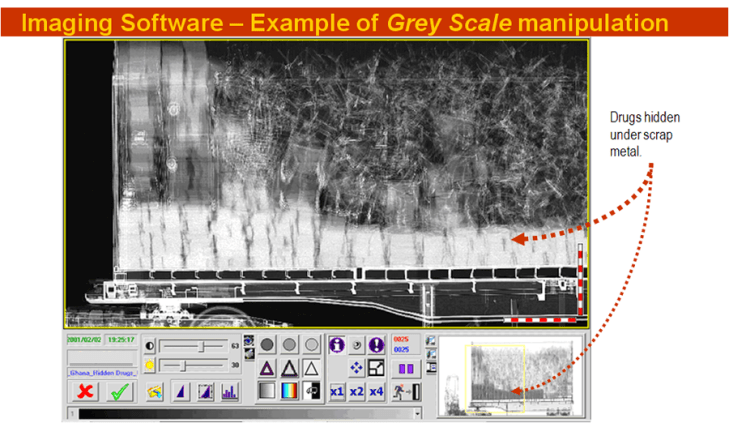This screenshot has height=423, width=729.
Task: Click the small icon below the eye
Action: point(249,353)
